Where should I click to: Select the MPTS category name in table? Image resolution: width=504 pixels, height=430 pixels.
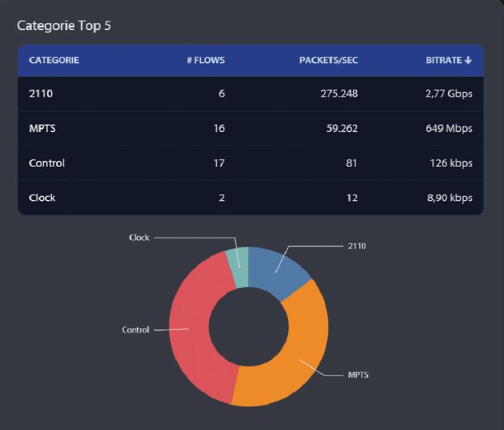click(42, 129)
